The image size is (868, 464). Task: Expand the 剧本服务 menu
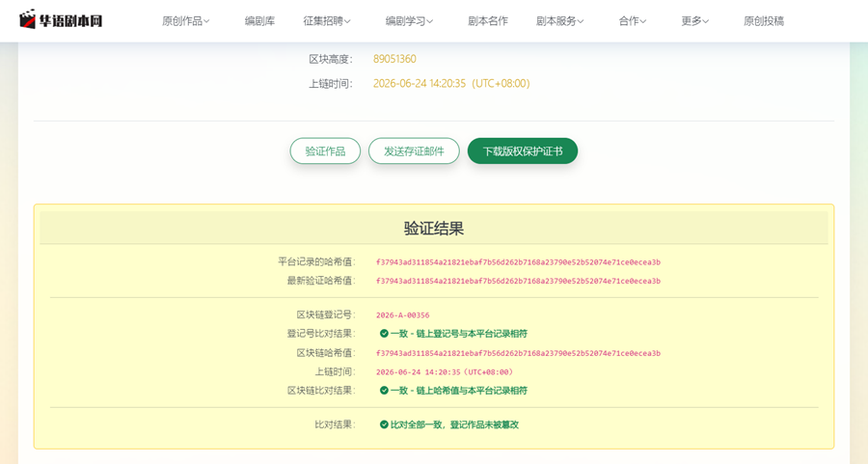[559, 21]
